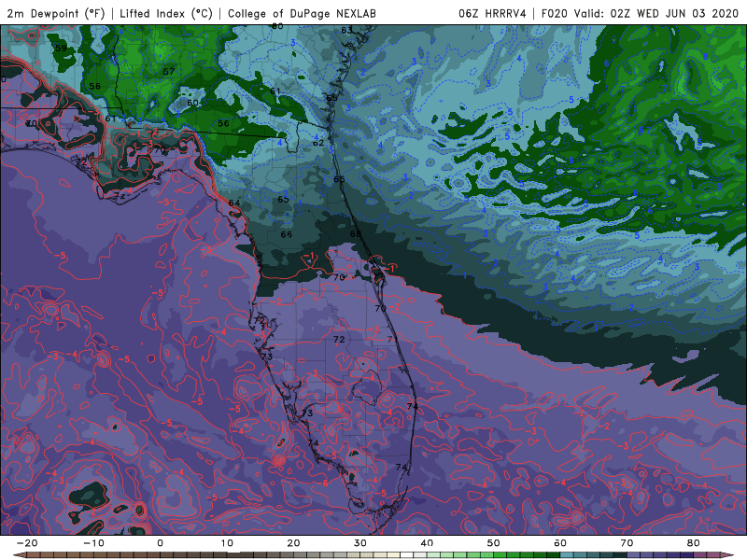Click the "F020" forecast hour label
The width and height of the screenshot is (747, 560).
(x=555, y=13)
